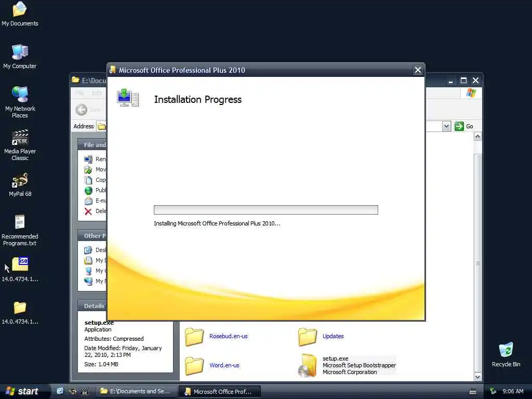Switch to Microsoft Office Prof taskbar button

(x=220, y=392)
